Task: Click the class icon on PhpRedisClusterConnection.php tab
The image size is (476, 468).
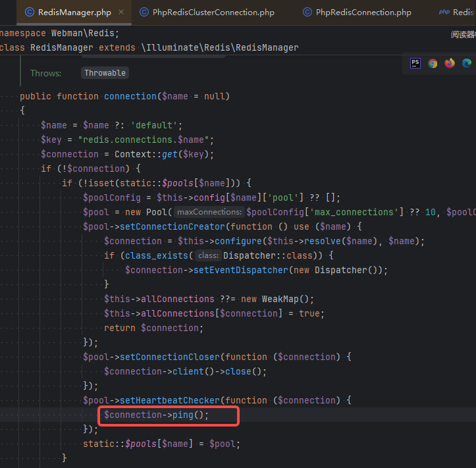Action: 144,12
